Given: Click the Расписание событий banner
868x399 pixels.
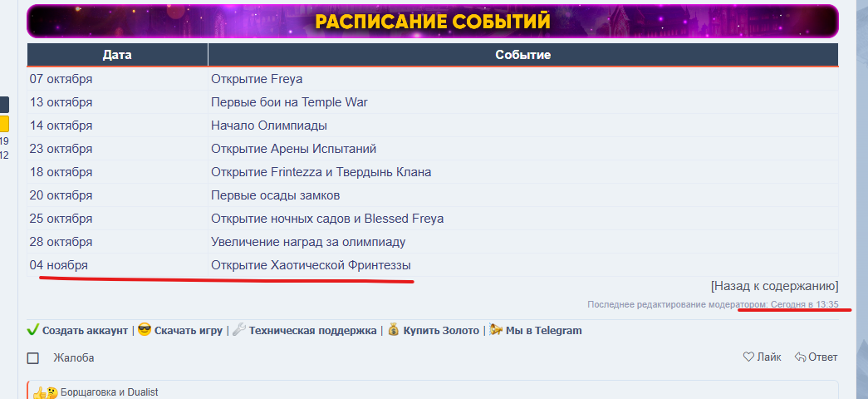Looking at the screenshot, I should [433, 21].
